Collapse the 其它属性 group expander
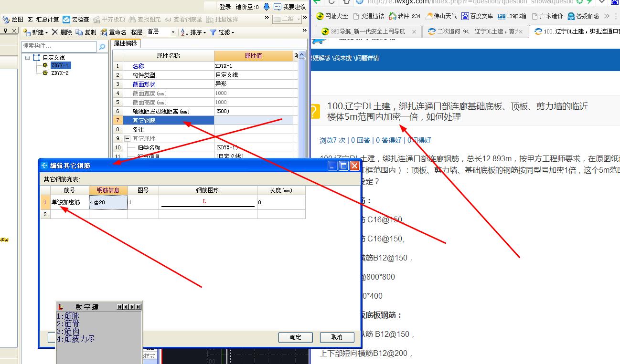 [x=127, y=138]
